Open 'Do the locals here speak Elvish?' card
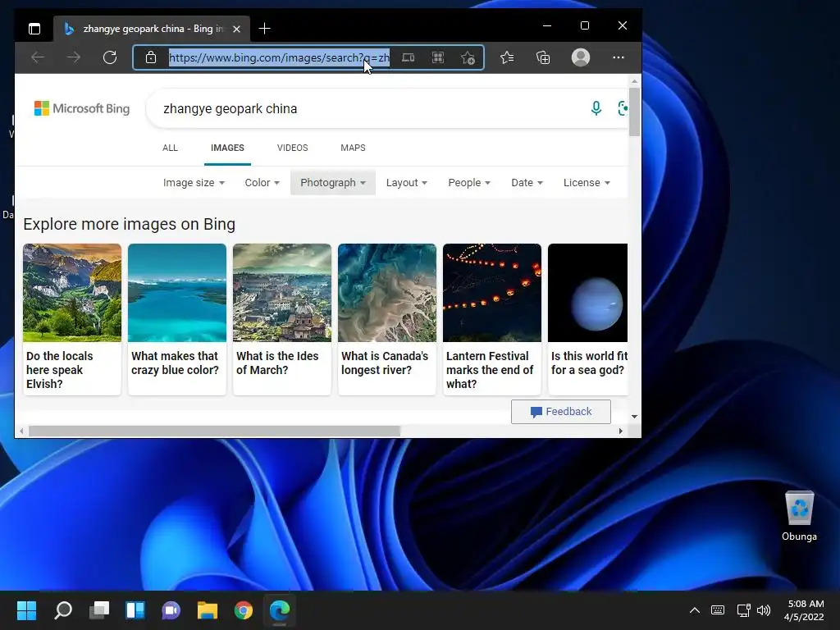Image resolution: width=840 pixels, height=630 pixels. [72, 319]
